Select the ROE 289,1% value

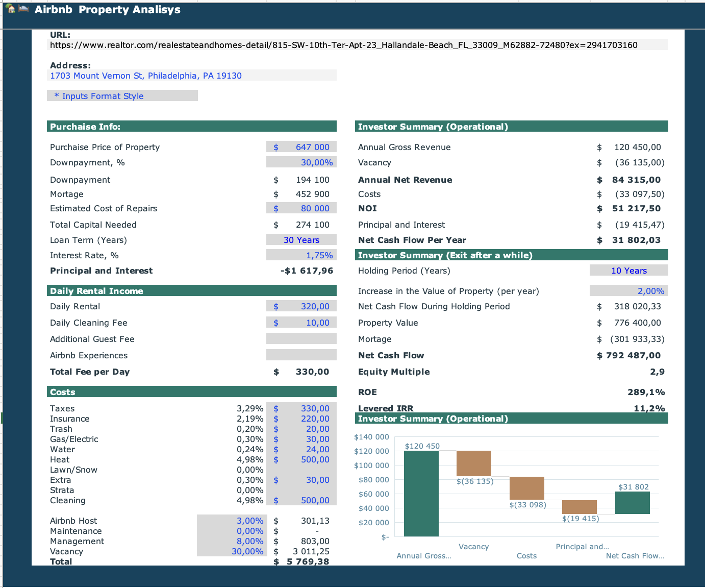(646, 392)
